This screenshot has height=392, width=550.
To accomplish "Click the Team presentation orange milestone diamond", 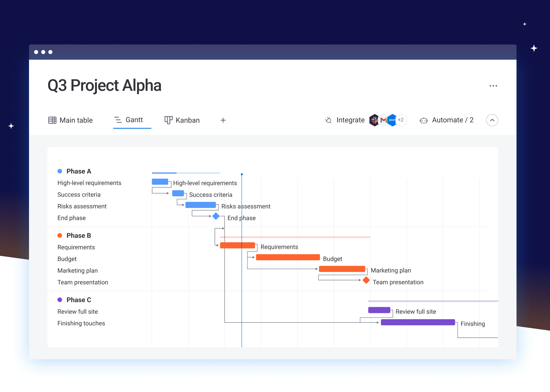I will click(x=366, y=280).
